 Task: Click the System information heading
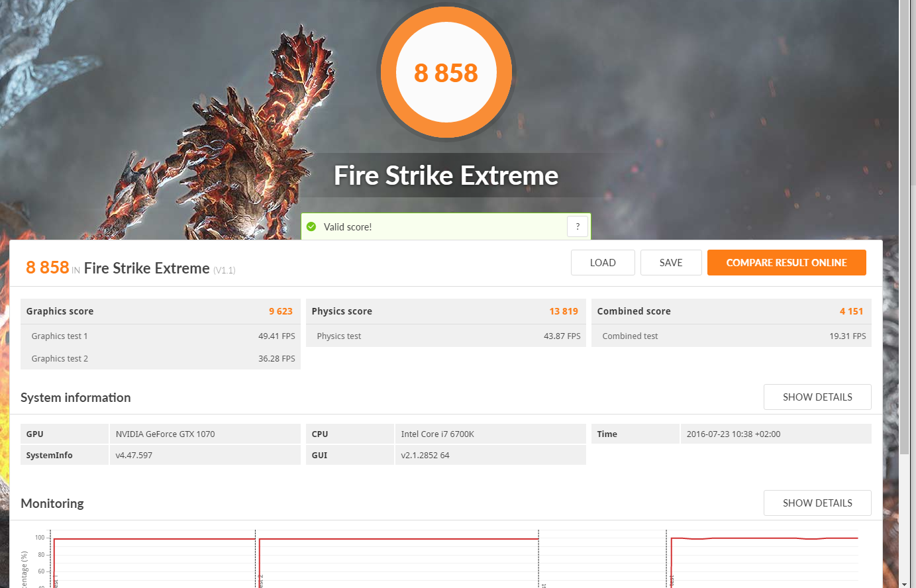(76, 397)
